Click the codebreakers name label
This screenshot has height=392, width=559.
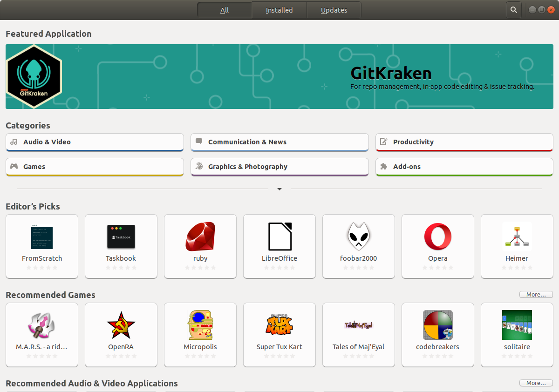click(438, 347)
